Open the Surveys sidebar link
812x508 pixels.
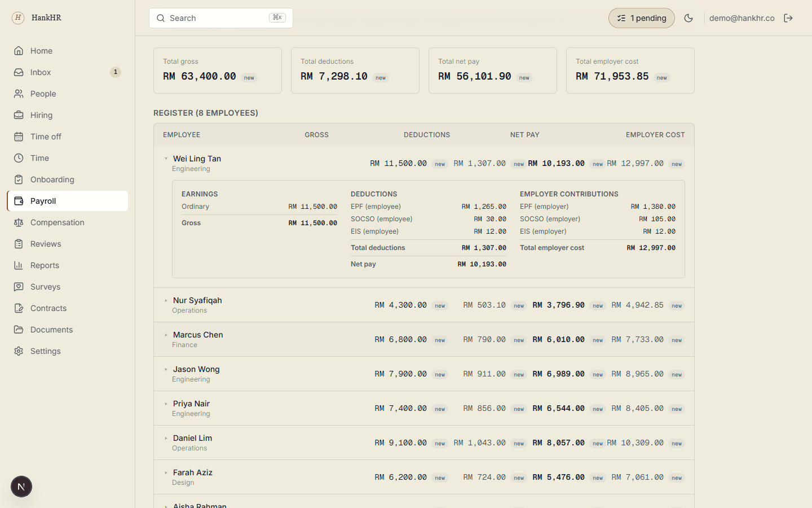pyautogui.click(x=68, y=287)
